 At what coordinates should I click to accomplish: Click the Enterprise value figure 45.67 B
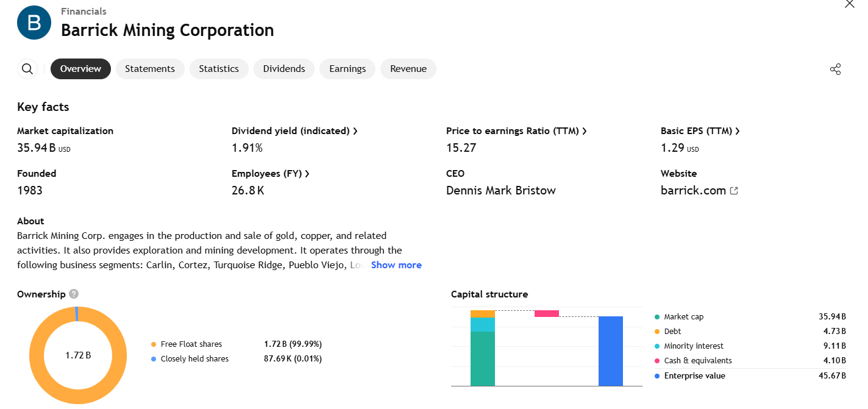[832, 376]
